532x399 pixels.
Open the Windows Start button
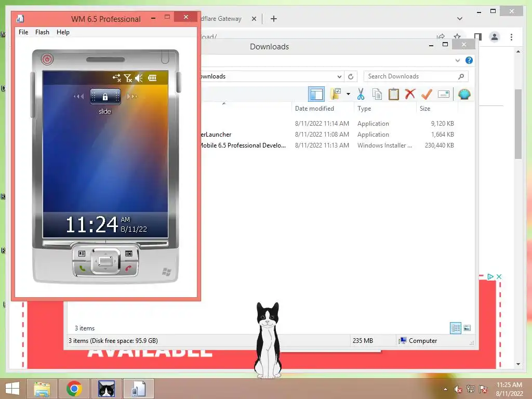(12, 389)
